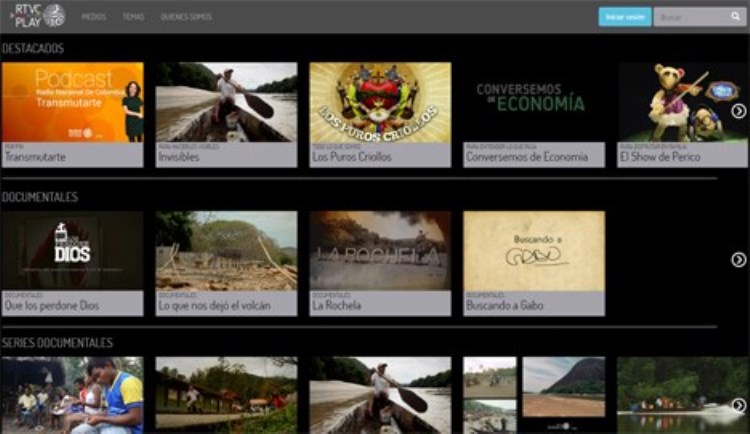Advance the Documentales row right arrow
Screen dimensions: 750x434
[x=738, y=260]
